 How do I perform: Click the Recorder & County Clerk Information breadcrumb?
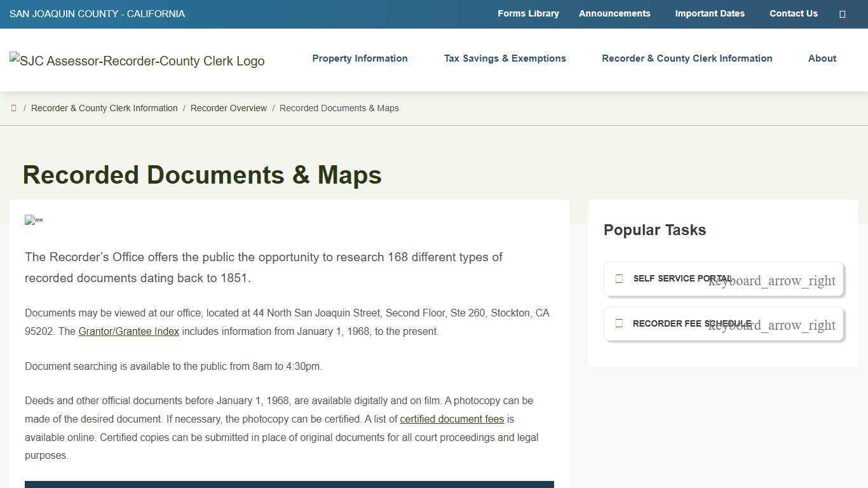(x=104, y=108)
